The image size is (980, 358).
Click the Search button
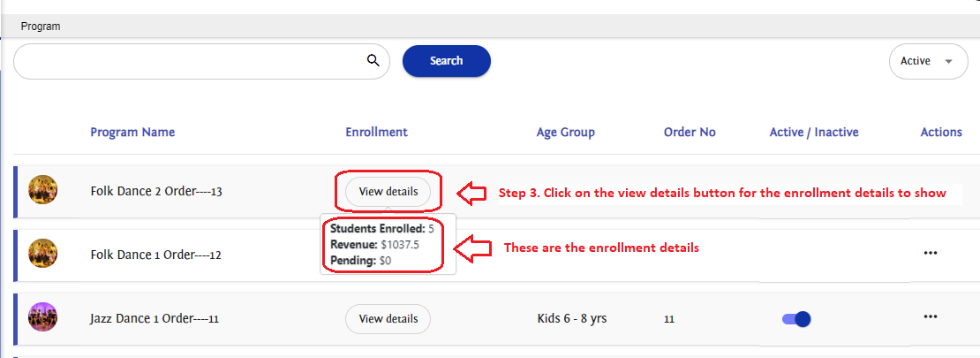coord(446,61)
